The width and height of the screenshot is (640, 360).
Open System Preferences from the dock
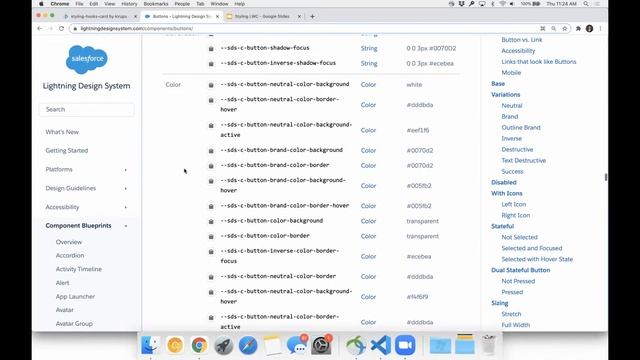322,345
